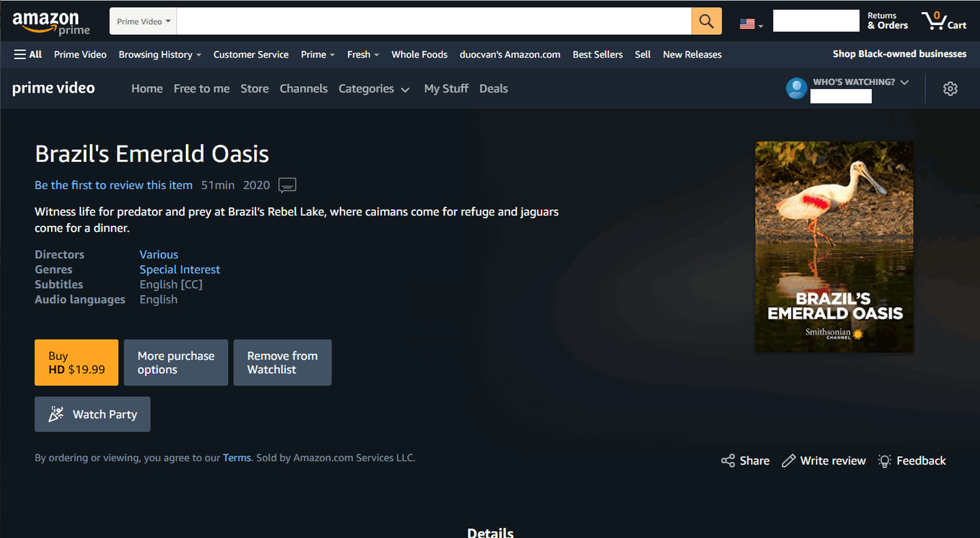Click the Details heading
The width and height of the screenshot is (980, 538).
[x=490, y=532]
